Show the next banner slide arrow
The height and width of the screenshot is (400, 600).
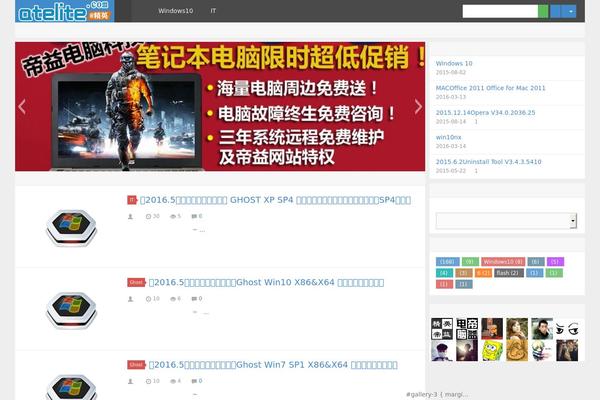tap(418, 106)
